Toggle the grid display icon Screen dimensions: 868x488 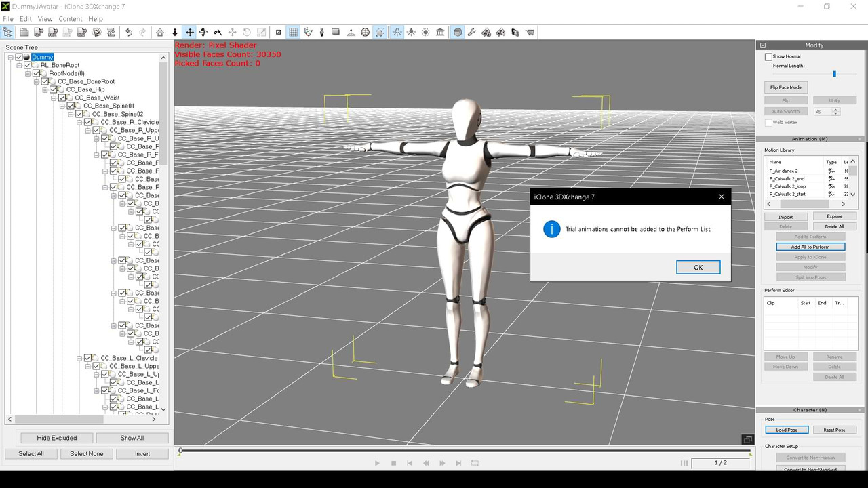point(293,32)
